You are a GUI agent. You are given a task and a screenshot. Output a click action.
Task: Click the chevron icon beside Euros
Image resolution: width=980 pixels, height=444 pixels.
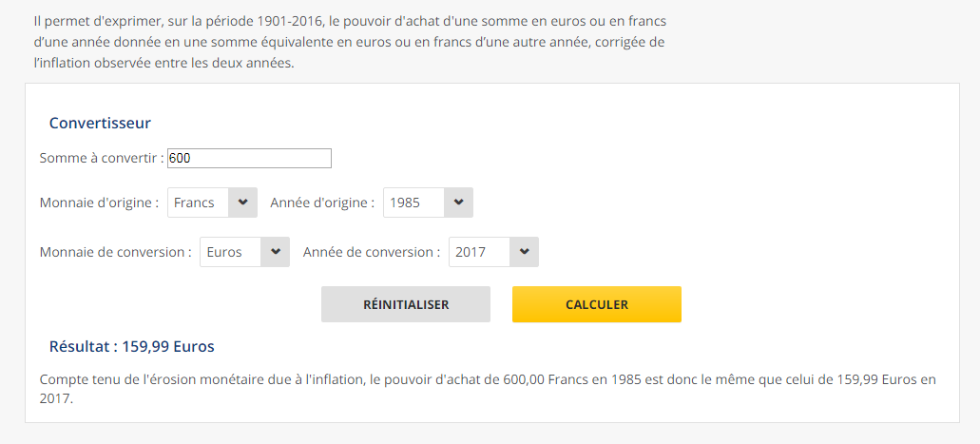tap(276, 252)
